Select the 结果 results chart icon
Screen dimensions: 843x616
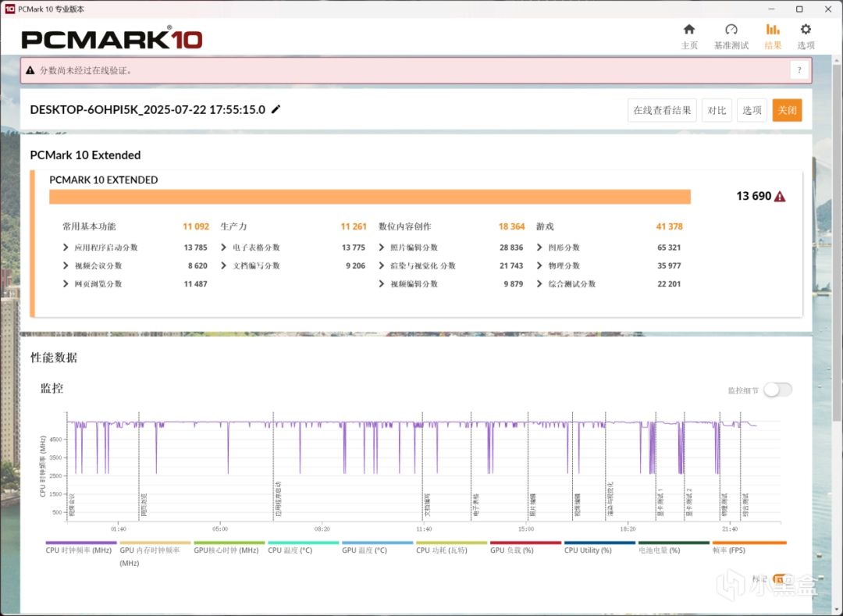[x=773, y=29]
